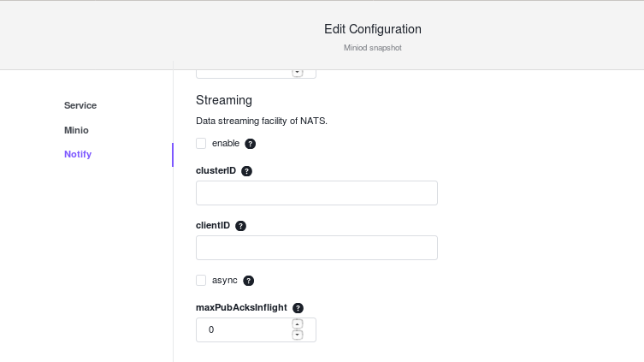Focus the clusterID text input
644x362 pixels.
point(316,193)
